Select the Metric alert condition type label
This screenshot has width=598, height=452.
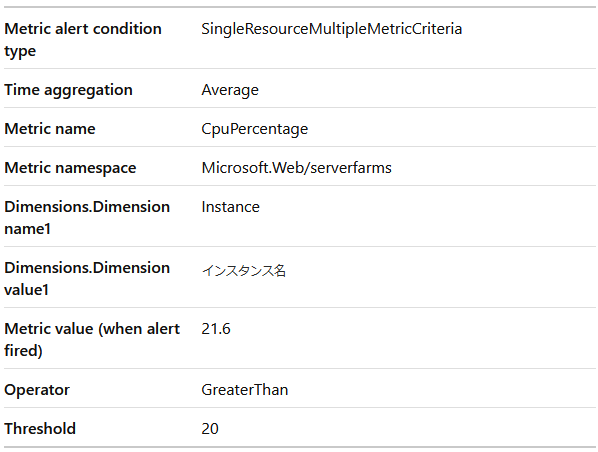83,40
